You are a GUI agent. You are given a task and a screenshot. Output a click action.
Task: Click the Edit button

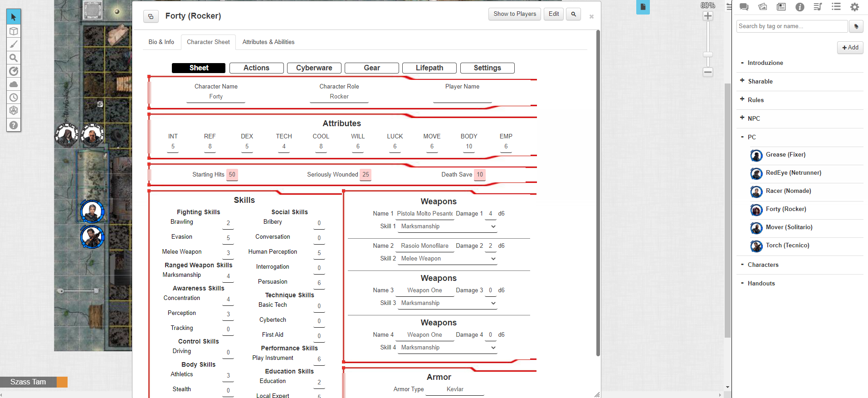point(554,14)
